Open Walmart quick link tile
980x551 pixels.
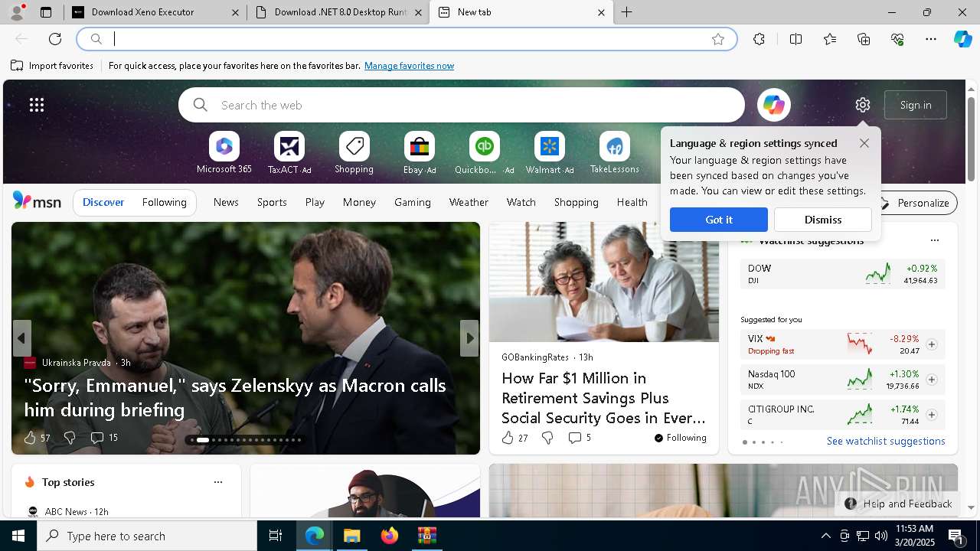(x=549, y=153)
